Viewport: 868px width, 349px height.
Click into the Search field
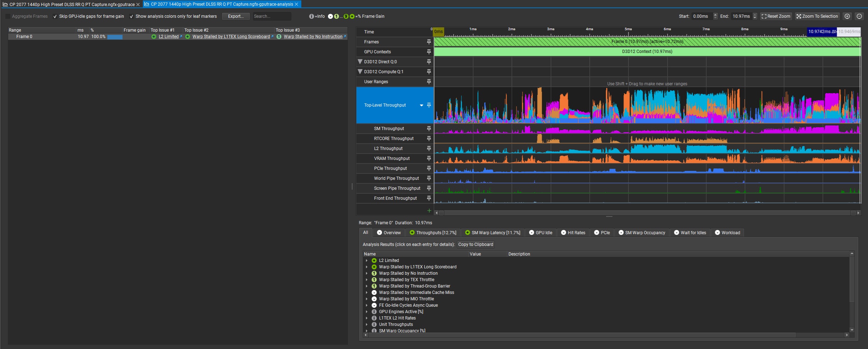tap(271, 16)
